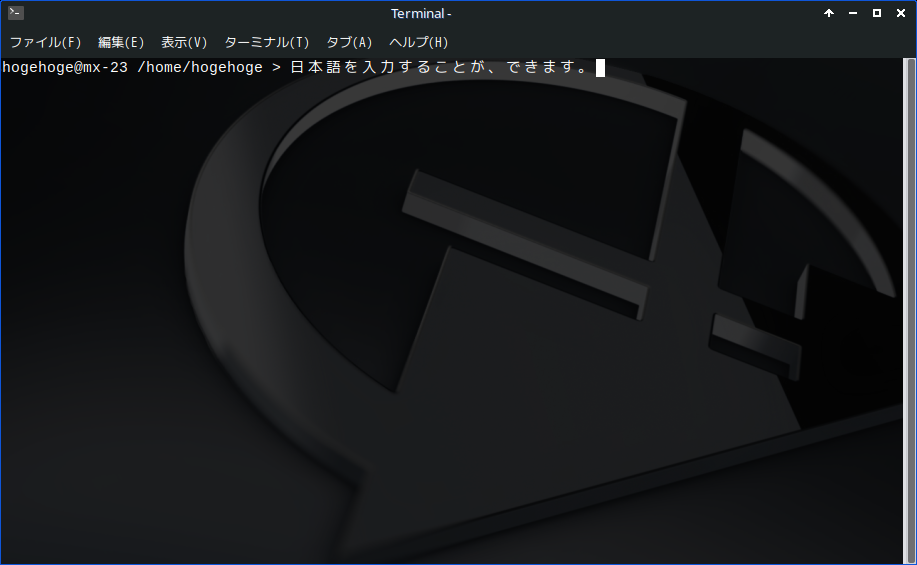
Task: Open the ターミナル(T) menu
Action: coord(266,42)
